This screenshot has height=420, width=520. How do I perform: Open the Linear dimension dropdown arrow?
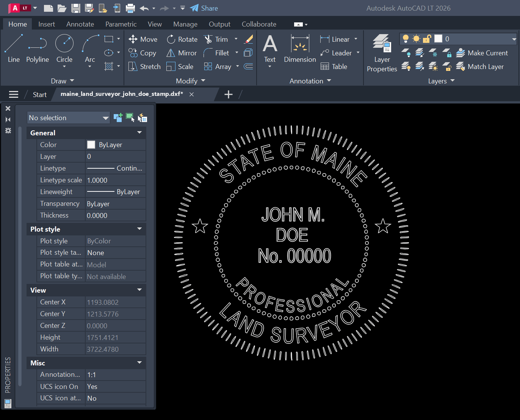[356, 39]
